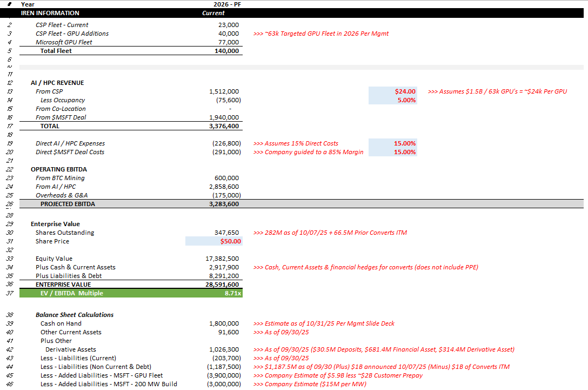588x390 pixels.
Task: Select the Total Fleet 140,000 cell
Action: pyautogui.click(x=226, y=51)
